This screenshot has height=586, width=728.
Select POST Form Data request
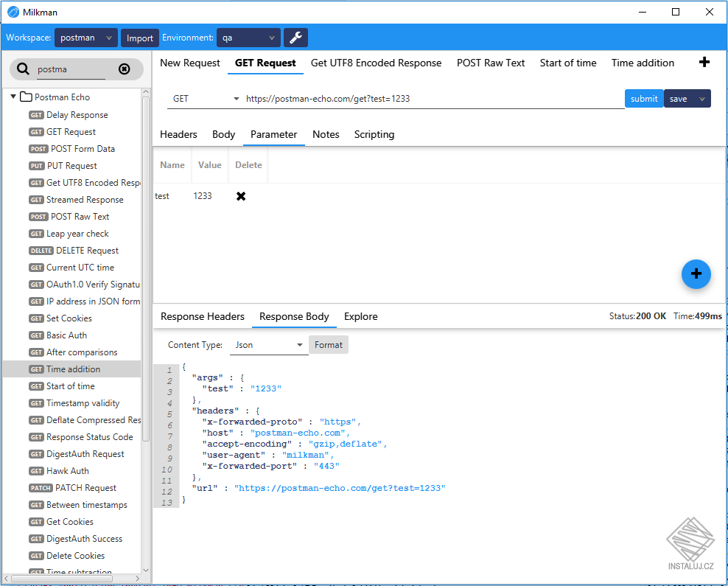(x=72, y=149)
